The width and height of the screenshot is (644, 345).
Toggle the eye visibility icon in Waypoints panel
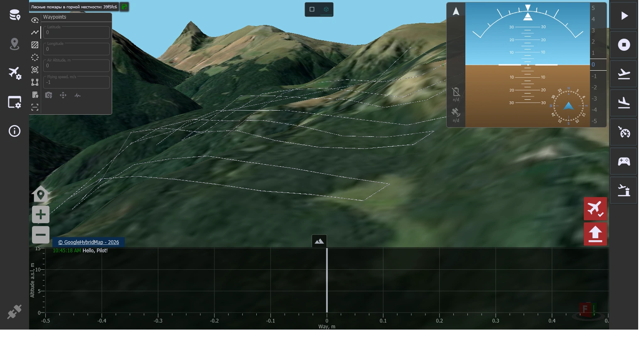pyautogui.click(x=35, y=20)
